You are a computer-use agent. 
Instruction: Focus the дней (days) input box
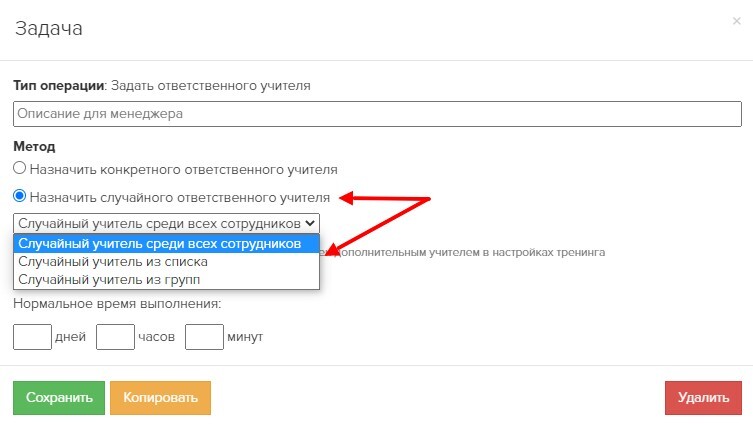pos(32,337)
